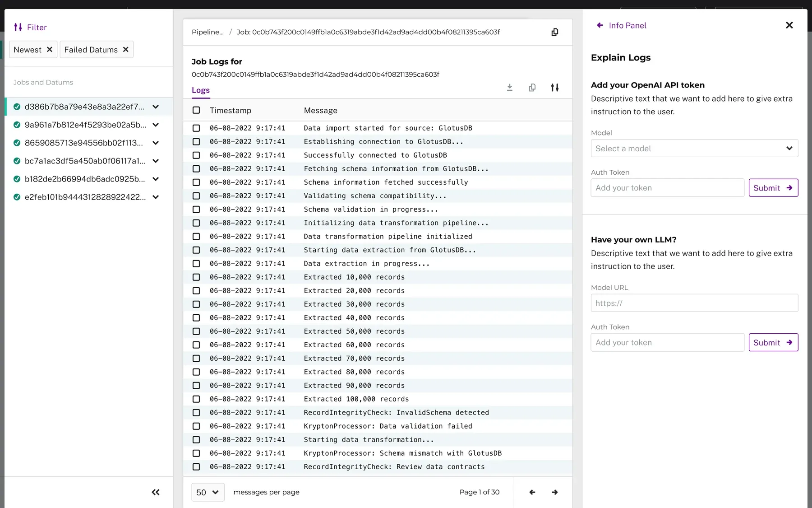Click status icon of job d386b7b8a79e
This screenshot has width=812, height=508.
click(17, 107)
